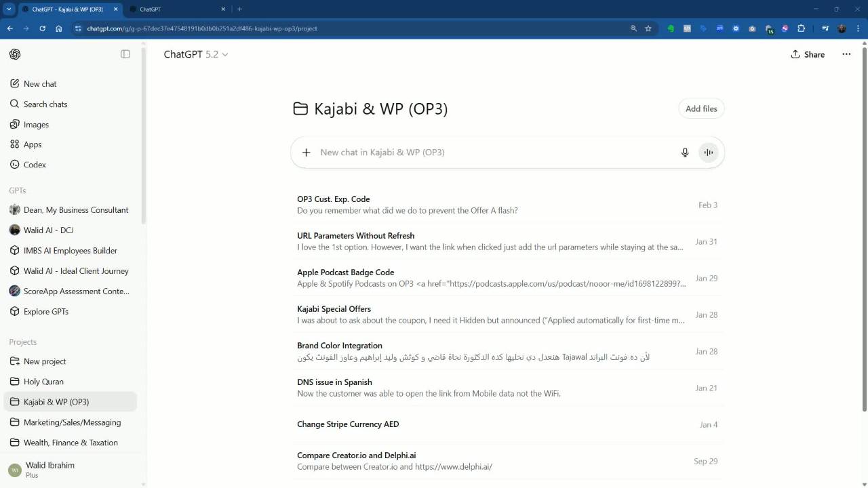Toggle the sidebar collapse icon

click(x=125, y=54)
